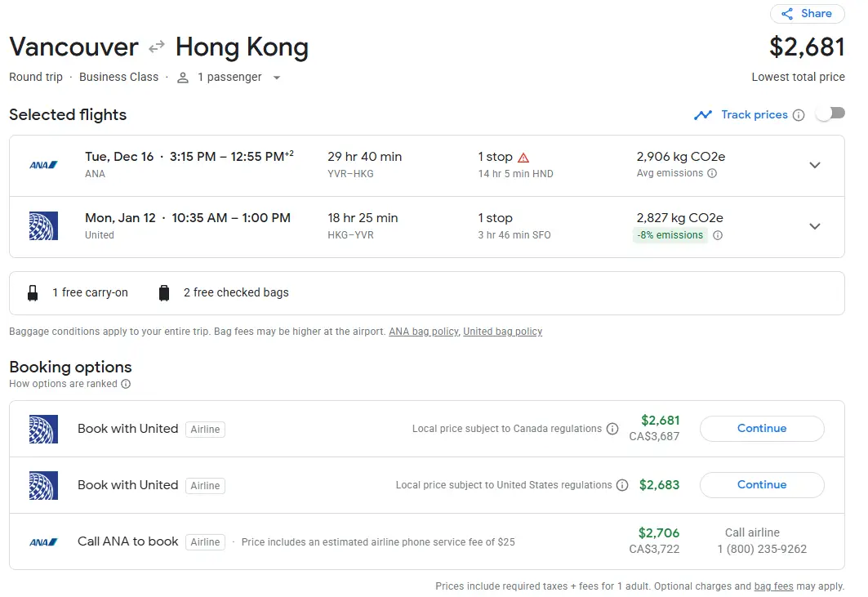Open the passenger count dropdown arrow
The image size is (868, 597).
tap(277, 78)
